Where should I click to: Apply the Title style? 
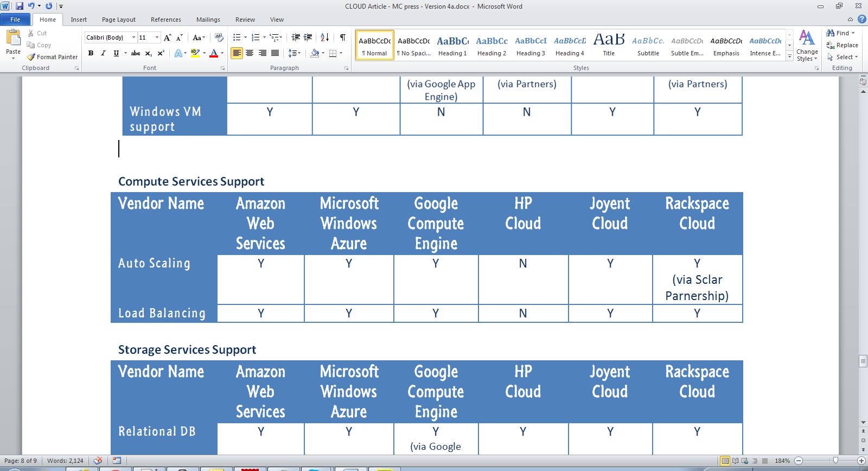[609, 45]
